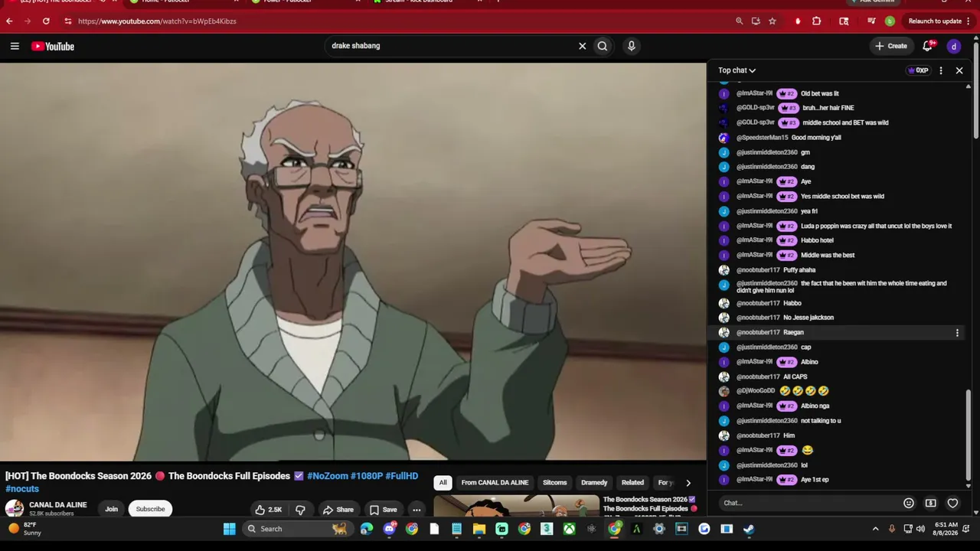
Task: Run search with the magnifier button
Action: point(603,46)
